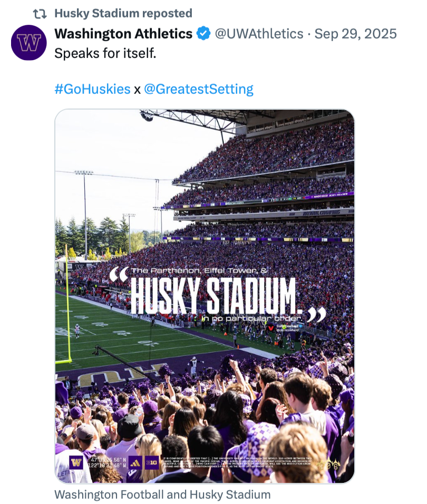Click the W logo in image corner
The width and height of the screenshot is (427, 504).
click(76, 462)
